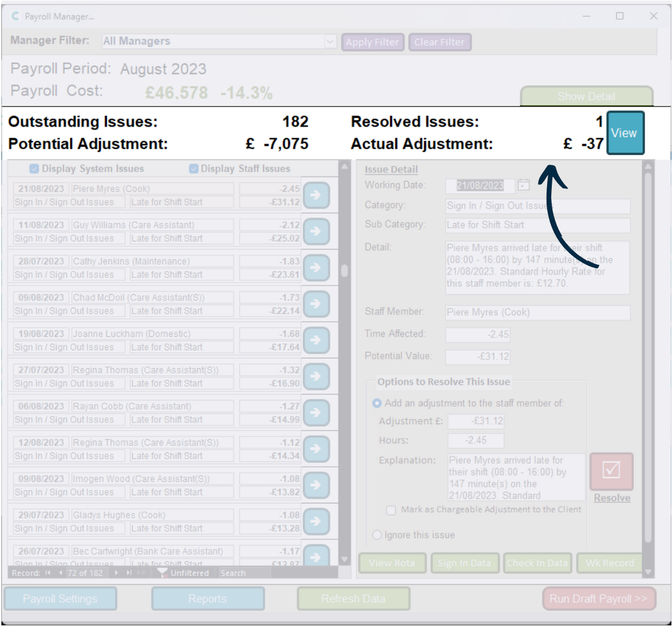Go to first record in navigator

(47, 573)
